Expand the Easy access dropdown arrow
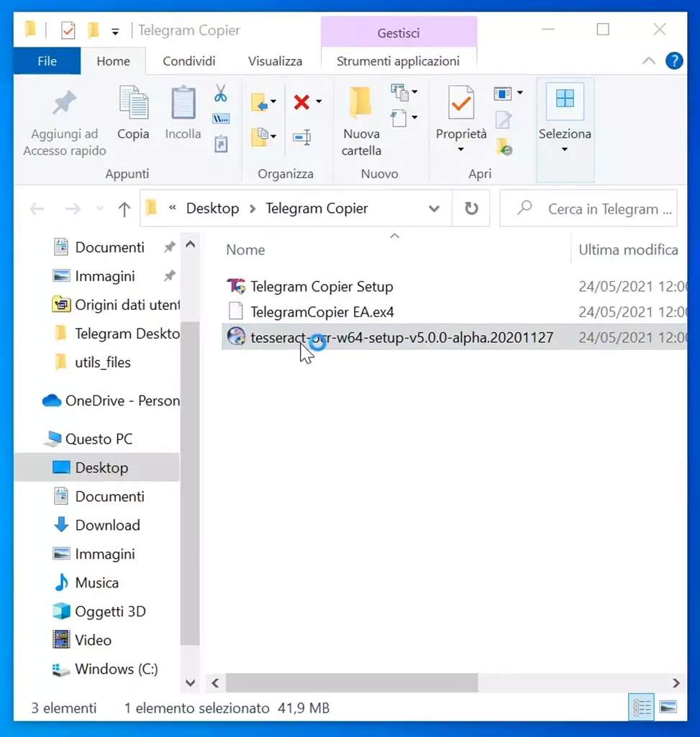700x737 pixels. (414, 117)
